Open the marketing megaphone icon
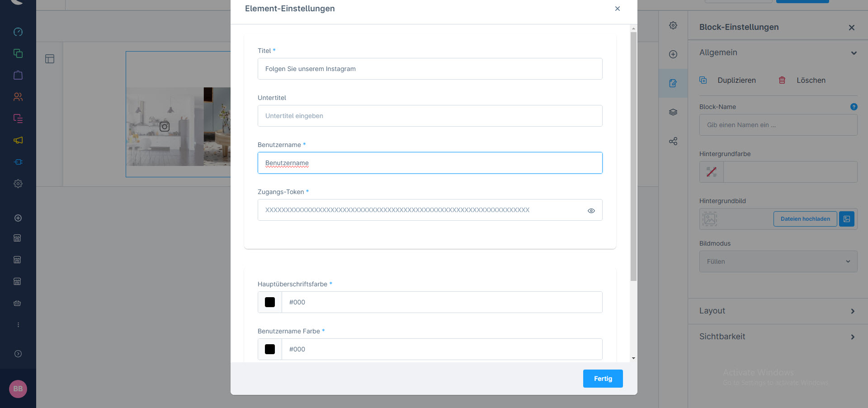Screen dimensions: 868x408 coord(18,140)
